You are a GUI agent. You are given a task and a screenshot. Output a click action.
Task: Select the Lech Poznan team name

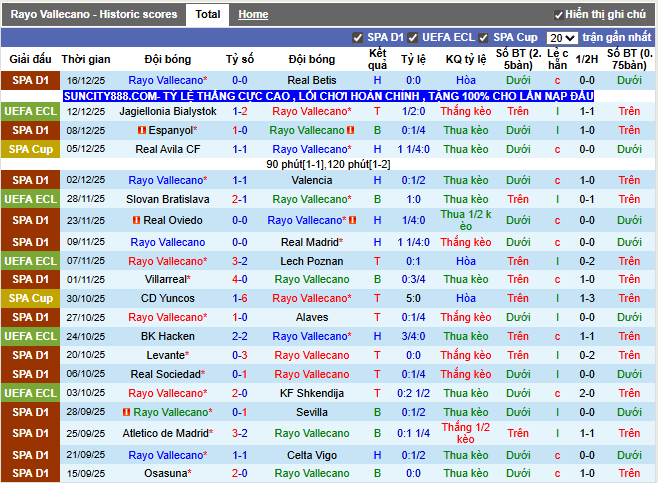(312, 261)
